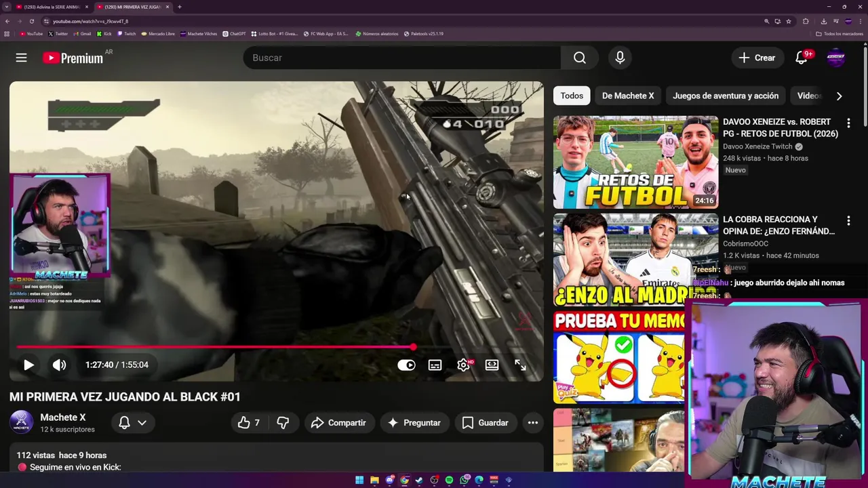Focus the Buscar search field
This screenshot has height=488, width=868.
402,58
